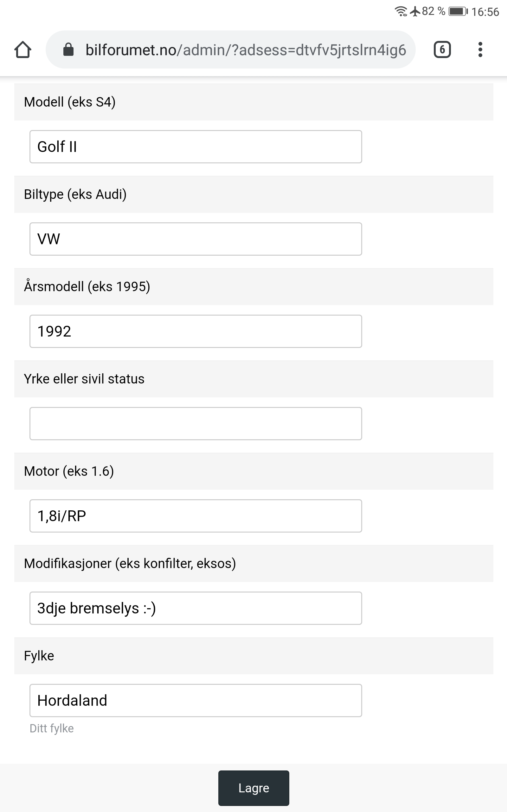Click the empty Yrke eller sivil status field

196,423
